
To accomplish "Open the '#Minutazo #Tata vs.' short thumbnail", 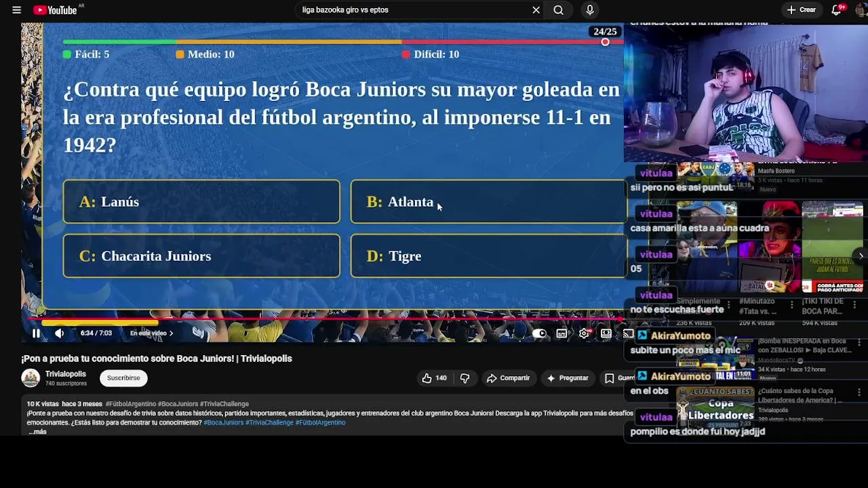I will point(770,247).
